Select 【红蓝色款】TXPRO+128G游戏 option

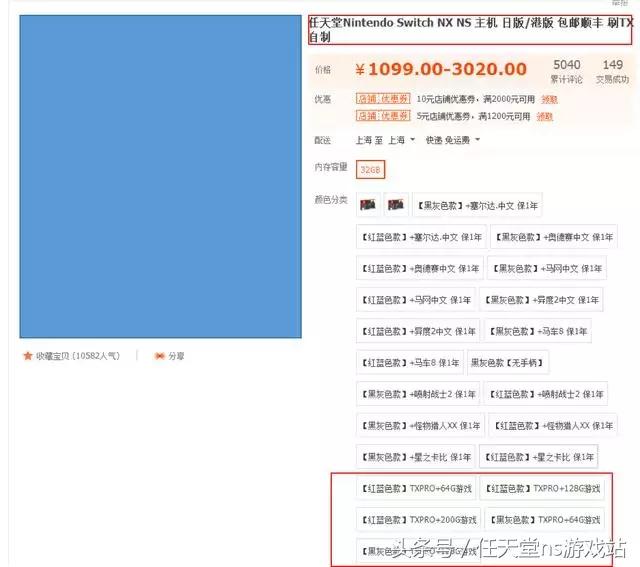point(542,488)
